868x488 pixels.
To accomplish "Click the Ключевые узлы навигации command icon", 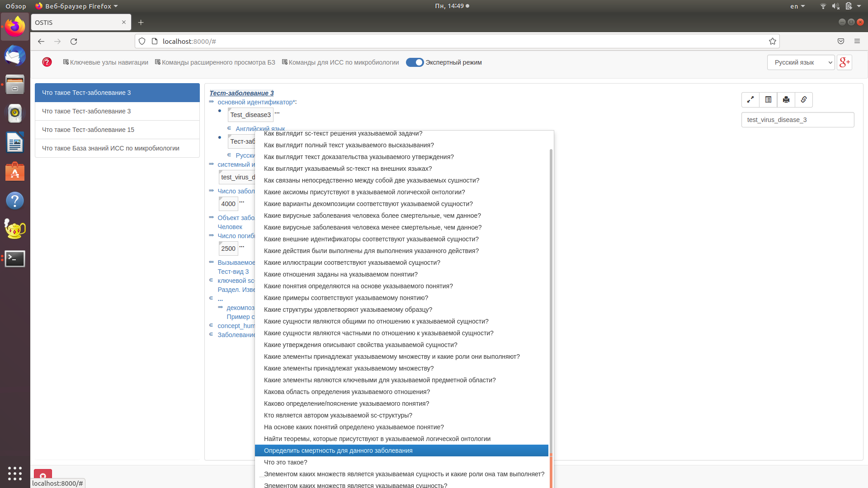I will [x=65, y=62].
